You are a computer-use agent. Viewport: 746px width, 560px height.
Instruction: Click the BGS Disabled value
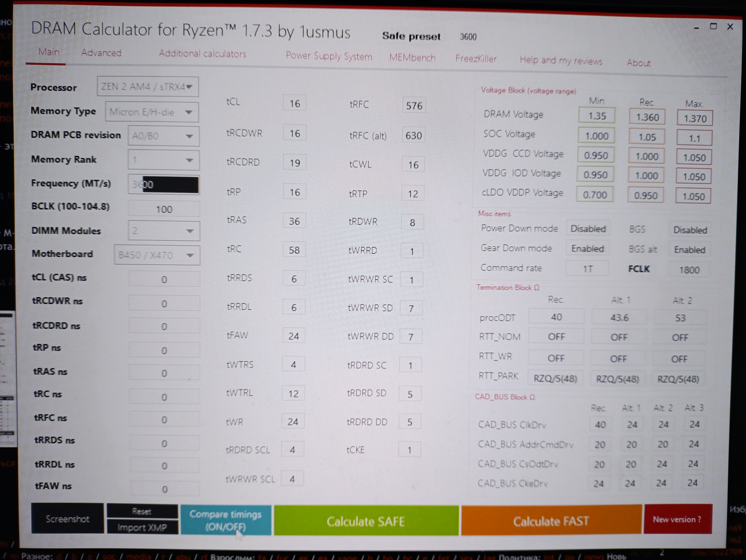pos(690,230)
